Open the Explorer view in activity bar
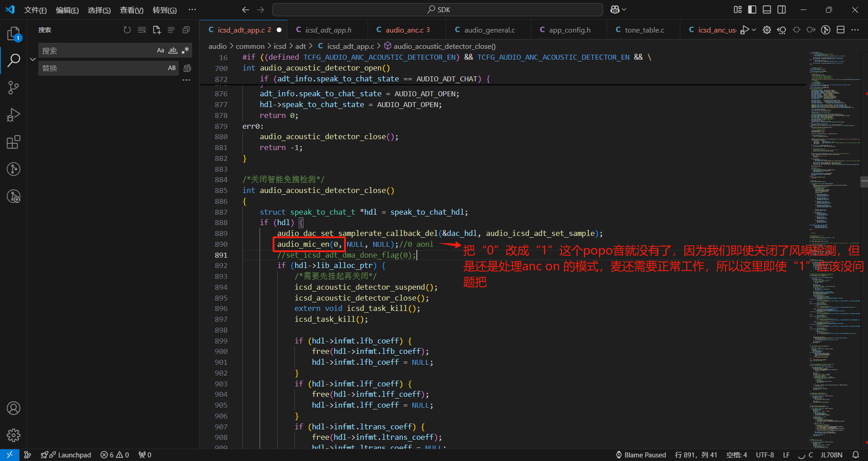Screen dimensions: 868x461 pos(14,34)
